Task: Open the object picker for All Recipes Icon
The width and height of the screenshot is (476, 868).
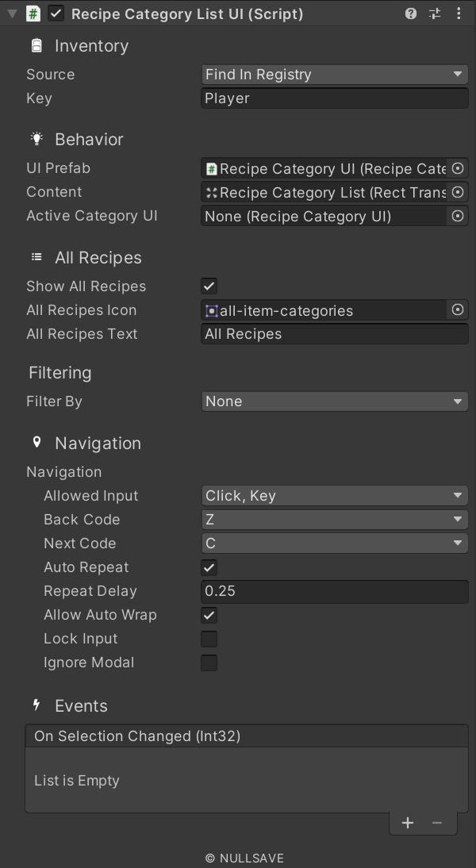Action: point(458,309)
